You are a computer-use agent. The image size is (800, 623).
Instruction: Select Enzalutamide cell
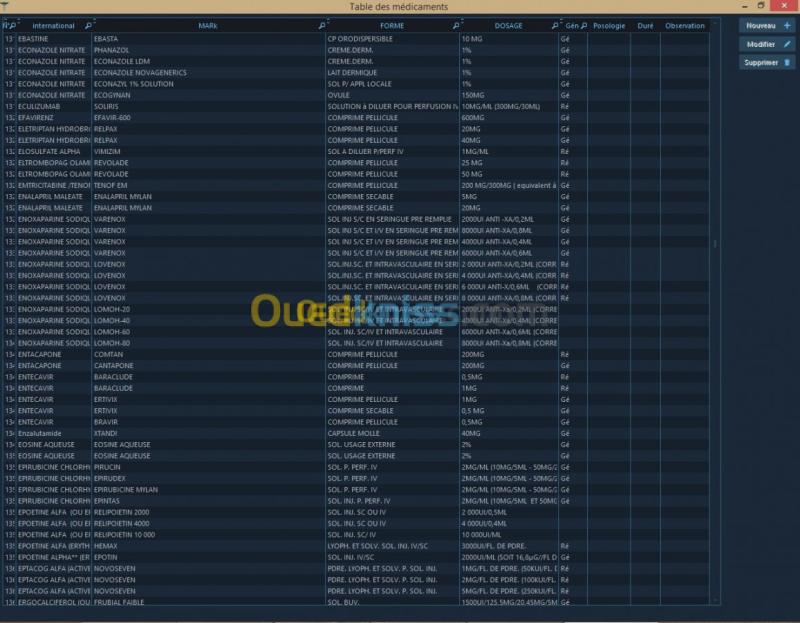[54, 433]
